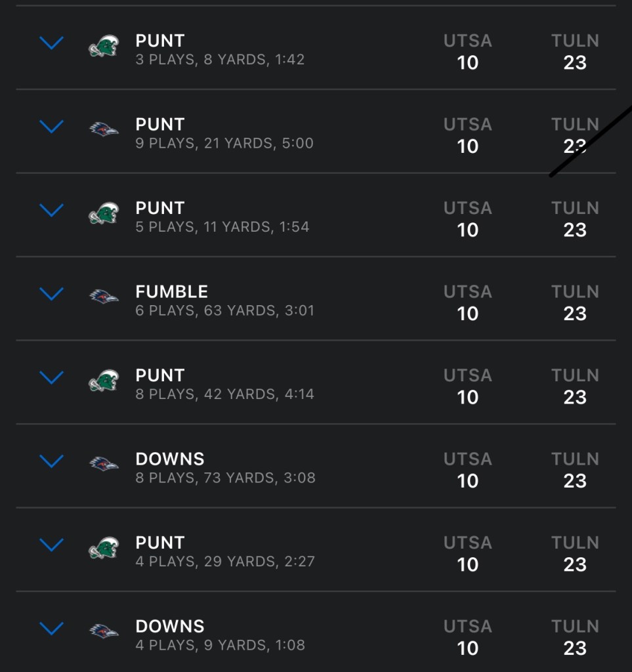Click UTSA logo on 1:08 downs drive

click(104, 631)
